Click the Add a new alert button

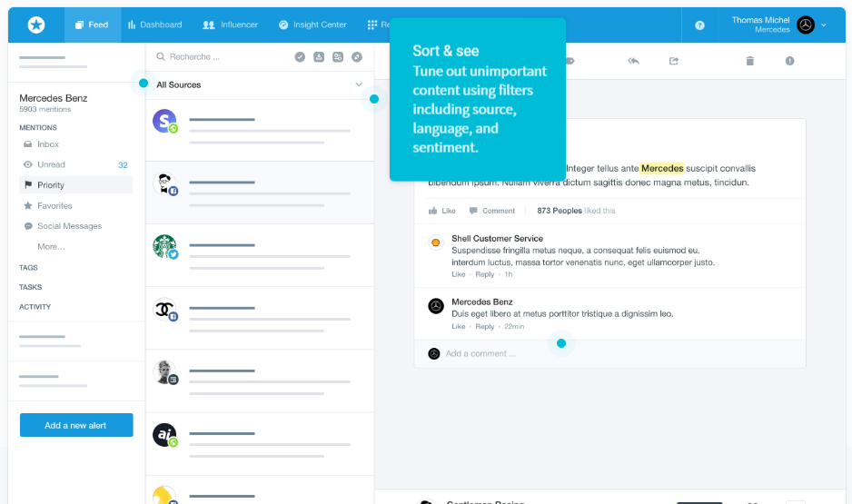click(76, 425)
